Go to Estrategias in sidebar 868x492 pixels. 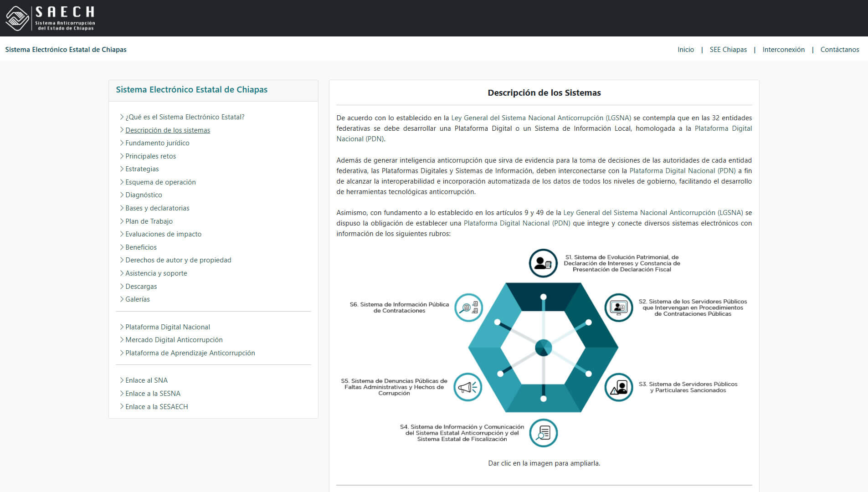click(142, 169)
